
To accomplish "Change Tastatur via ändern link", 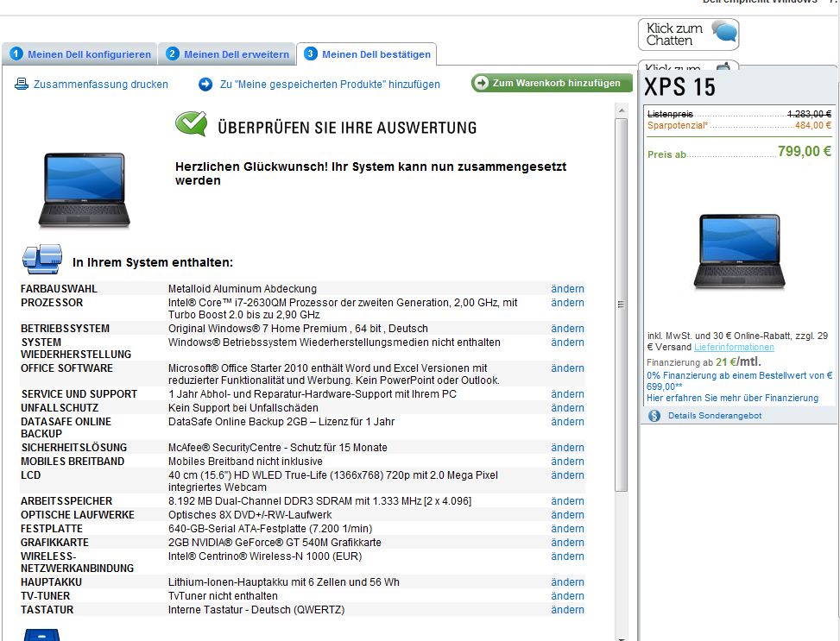I will 567,610.
